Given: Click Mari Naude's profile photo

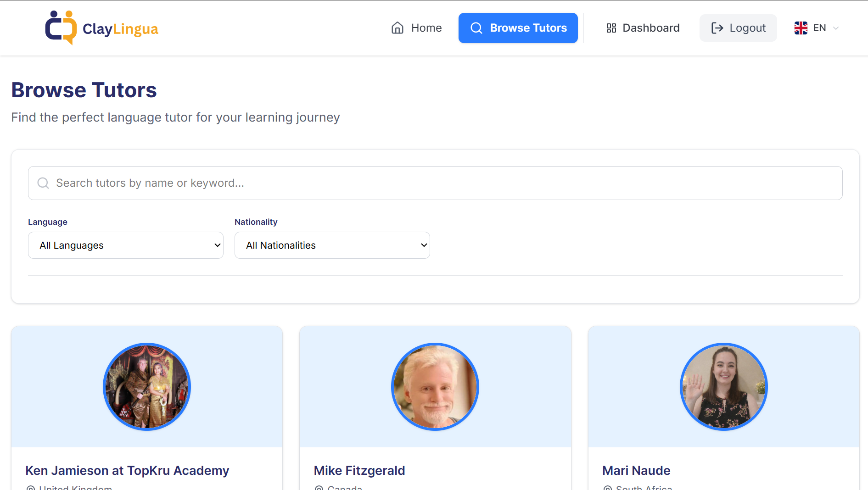Looking at the screenshot, I should point(723,387).
